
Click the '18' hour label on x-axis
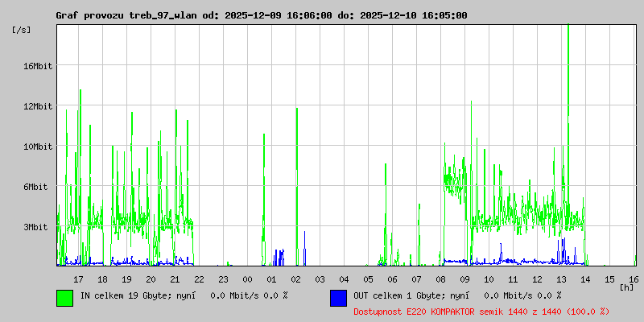[x=102, y=279]
